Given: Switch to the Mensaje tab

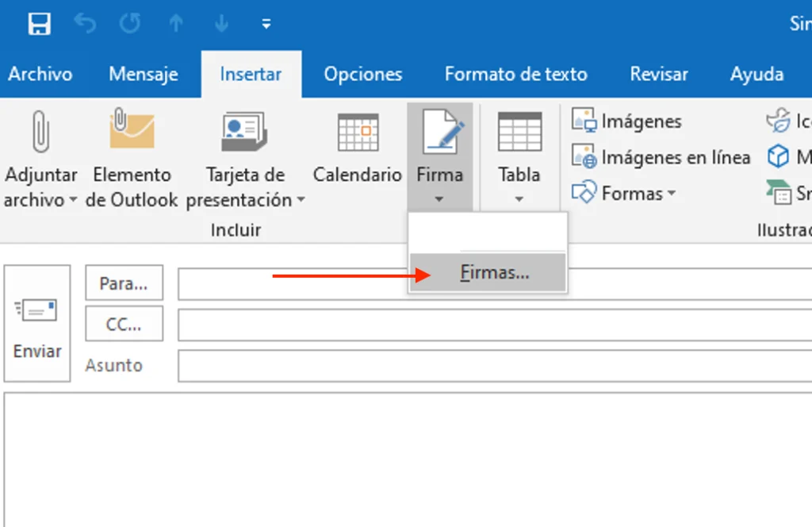Looking at the screenshot, I should (144, 75).
